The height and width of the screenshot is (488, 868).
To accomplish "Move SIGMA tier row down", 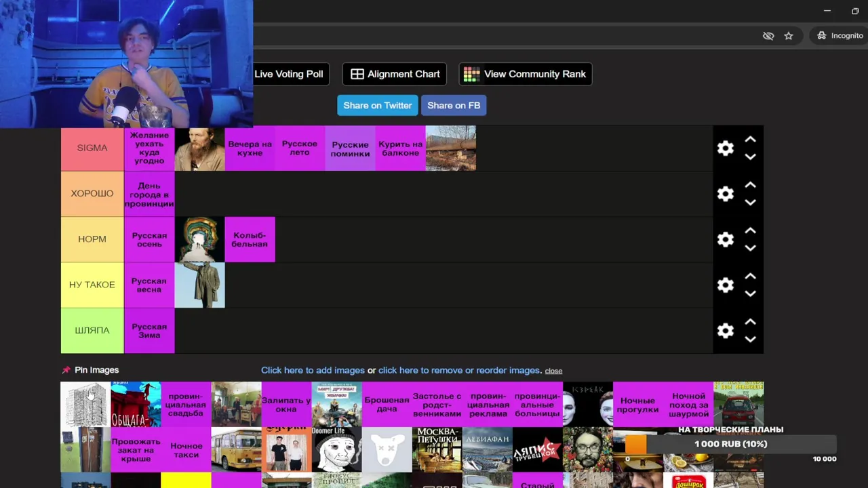I will point(750,157).
